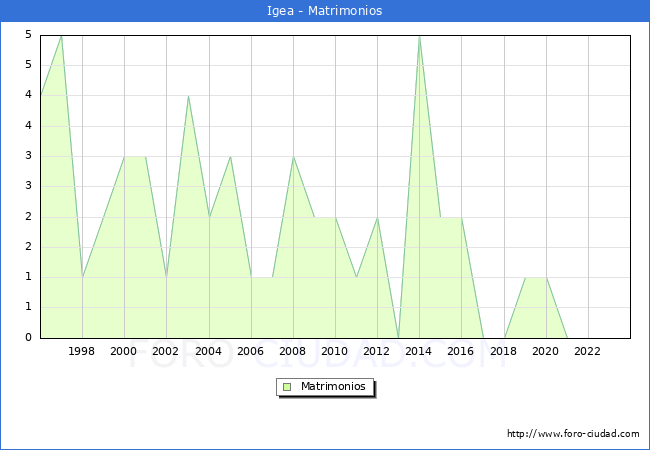Click the chart title Igea - Matrimonios

325,11
